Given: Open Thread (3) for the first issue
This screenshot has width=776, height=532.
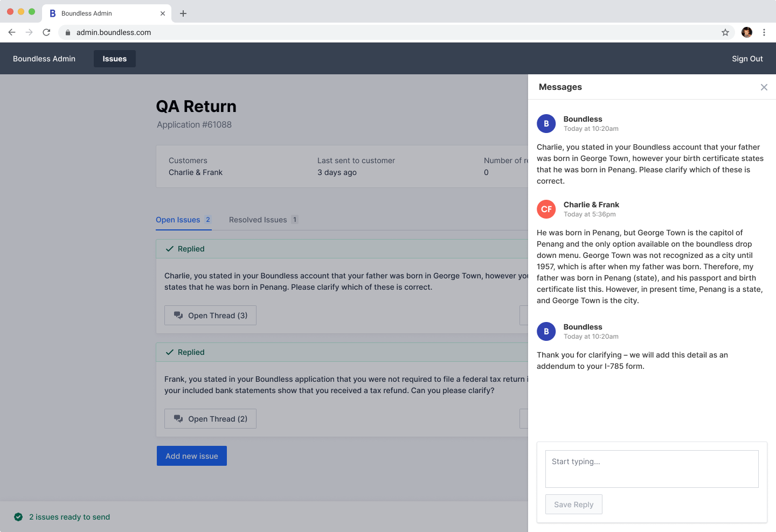Looking at the screenshot, I should (210, 316).
